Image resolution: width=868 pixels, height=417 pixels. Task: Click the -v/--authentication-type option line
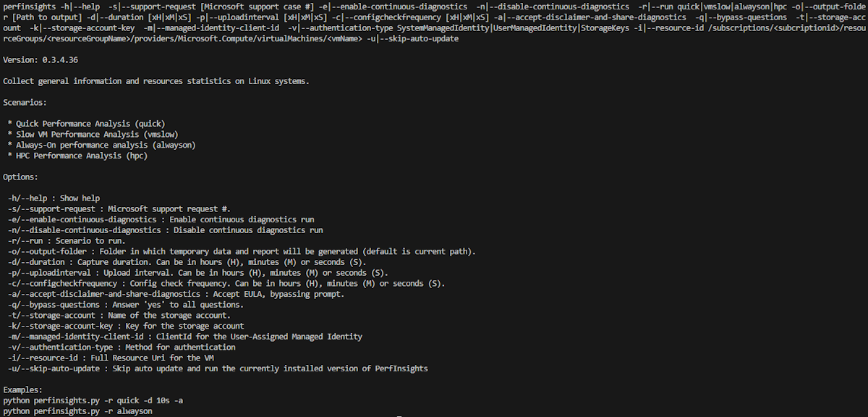coord(122,347)
